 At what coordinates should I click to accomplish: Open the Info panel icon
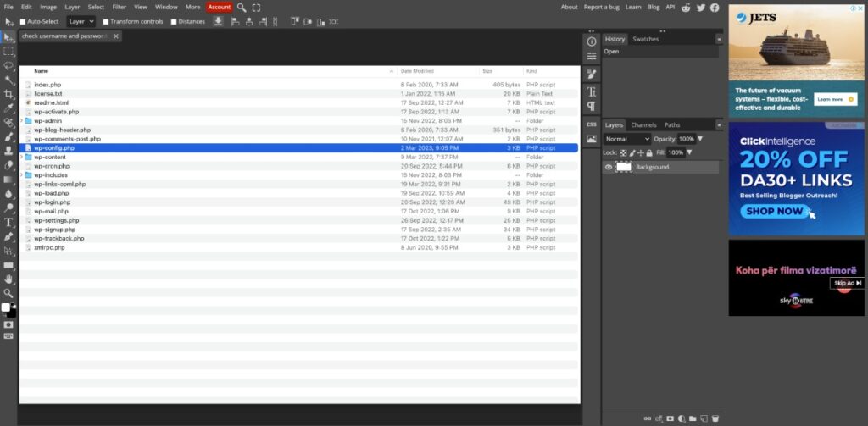tap(591, 41)
